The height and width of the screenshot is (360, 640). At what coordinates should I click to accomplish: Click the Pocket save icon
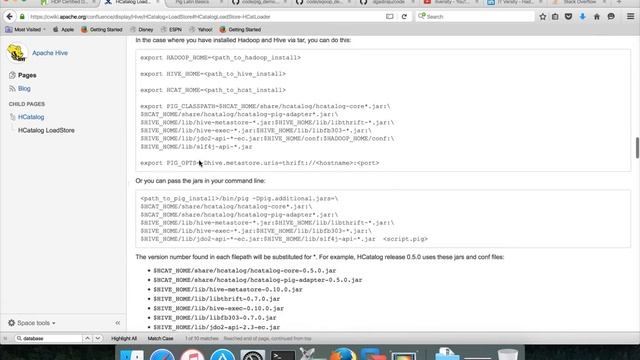[x=568, y=17]
